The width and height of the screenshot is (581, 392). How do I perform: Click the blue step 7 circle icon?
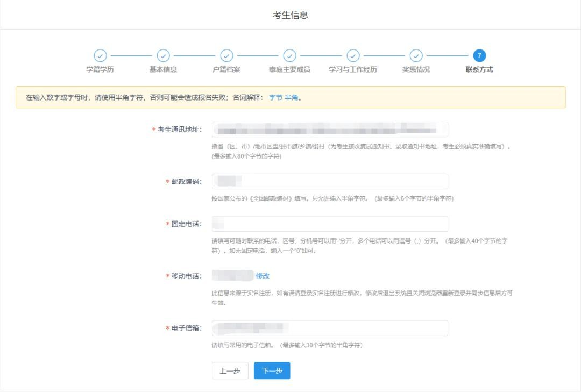[x=480, y=55]
